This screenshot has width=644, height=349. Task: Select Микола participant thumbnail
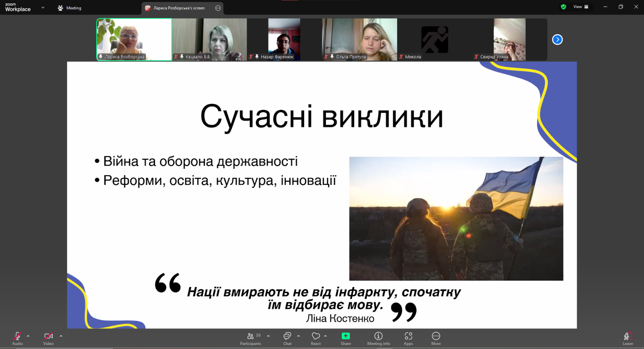pos(435,39)
